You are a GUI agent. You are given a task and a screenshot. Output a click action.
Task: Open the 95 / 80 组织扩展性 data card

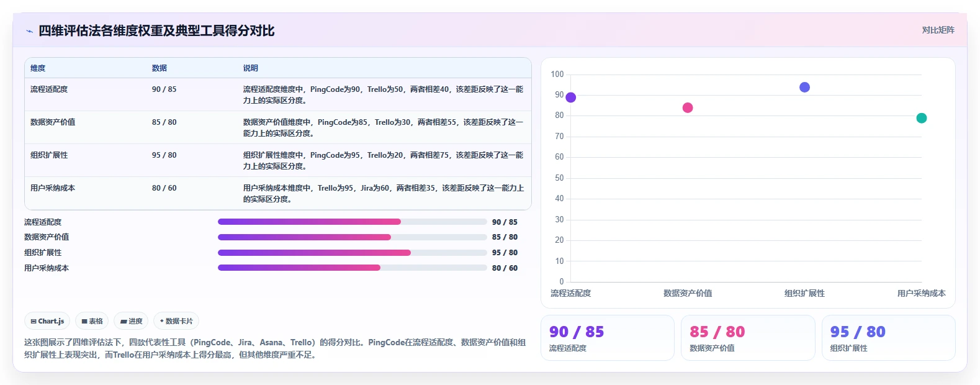[889, 338]
